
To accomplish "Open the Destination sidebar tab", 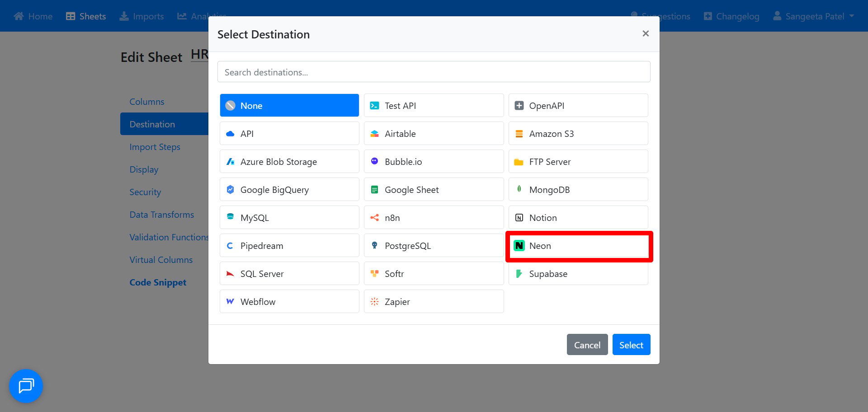I will click(164, 124).
